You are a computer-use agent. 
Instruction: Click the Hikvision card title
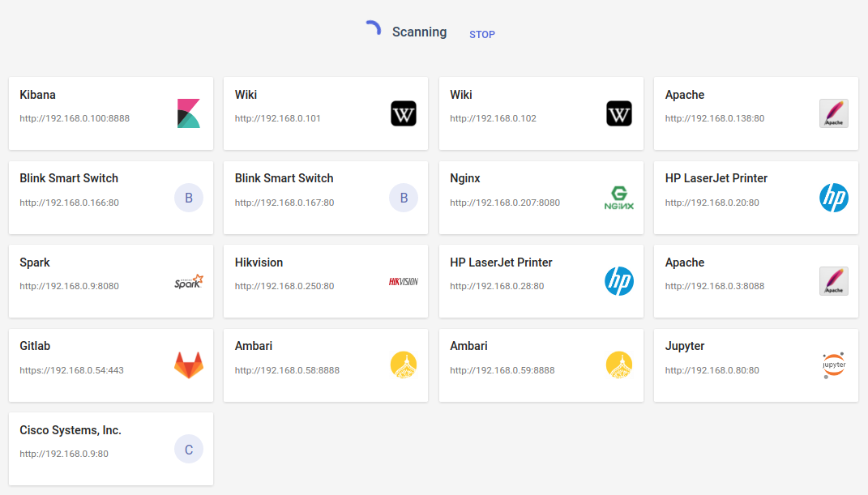[x=259, y=262]
